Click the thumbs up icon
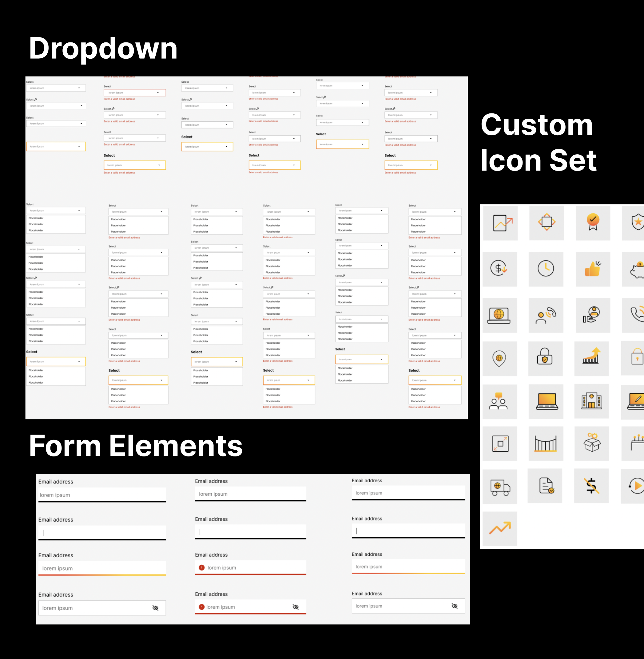The height and width of the screenshot is (659, 644). 592,269
